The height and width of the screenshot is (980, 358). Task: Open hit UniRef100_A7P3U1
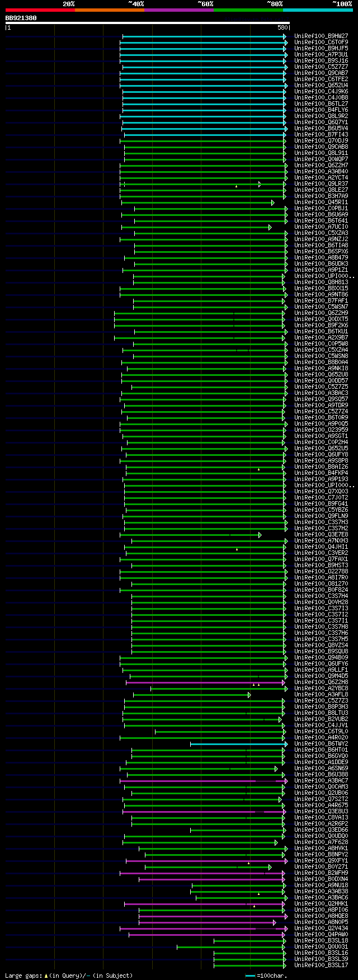point(321,55)
